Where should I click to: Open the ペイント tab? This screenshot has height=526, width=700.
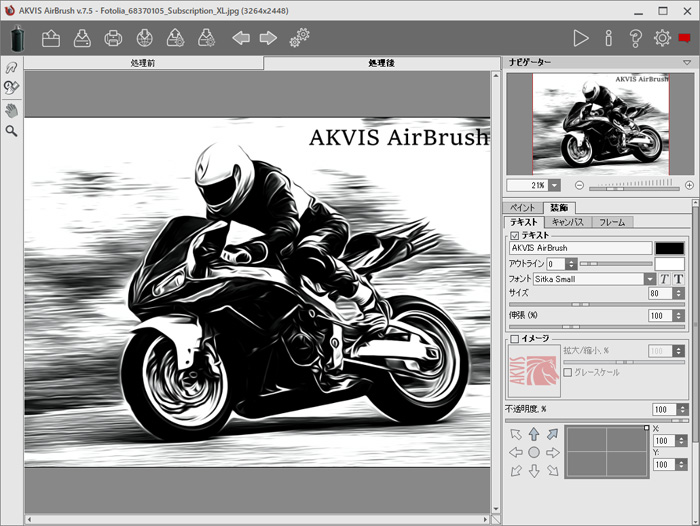(x=522, y=208)
